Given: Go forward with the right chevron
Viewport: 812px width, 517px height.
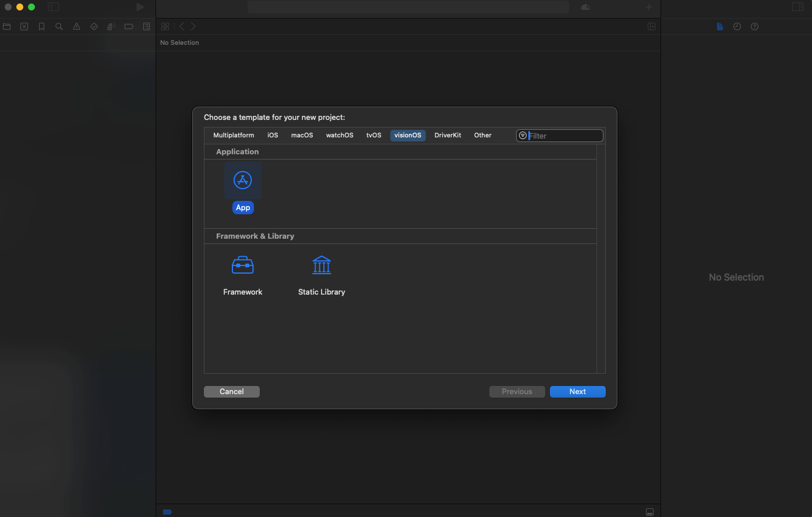Looking at the screenshot, I should pyautogui.click(x=193, y=27).
